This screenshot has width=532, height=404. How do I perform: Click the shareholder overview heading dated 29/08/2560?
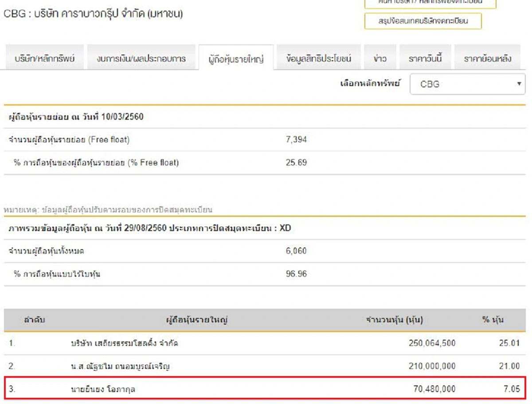pyautogui.click(x=150, y=229)
